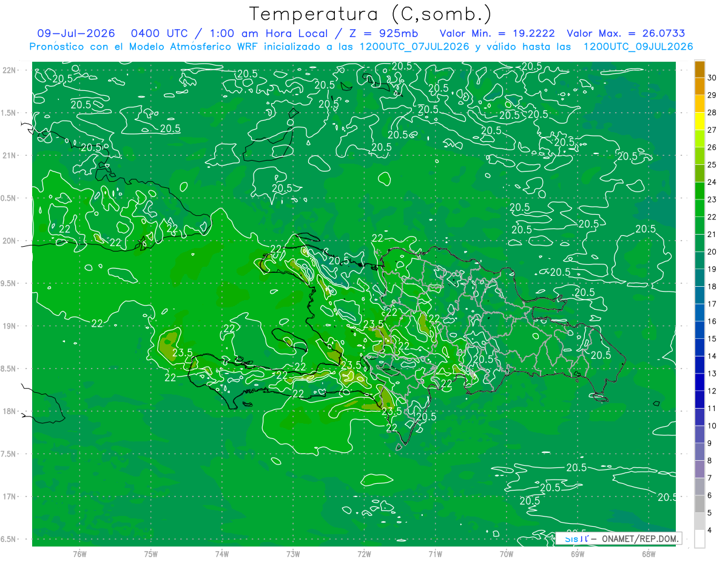Image resolution: width=728 pixels, height=562 pixels.
Task: Select the date text '09-Jul-2026'
Action: pos(76,33)
